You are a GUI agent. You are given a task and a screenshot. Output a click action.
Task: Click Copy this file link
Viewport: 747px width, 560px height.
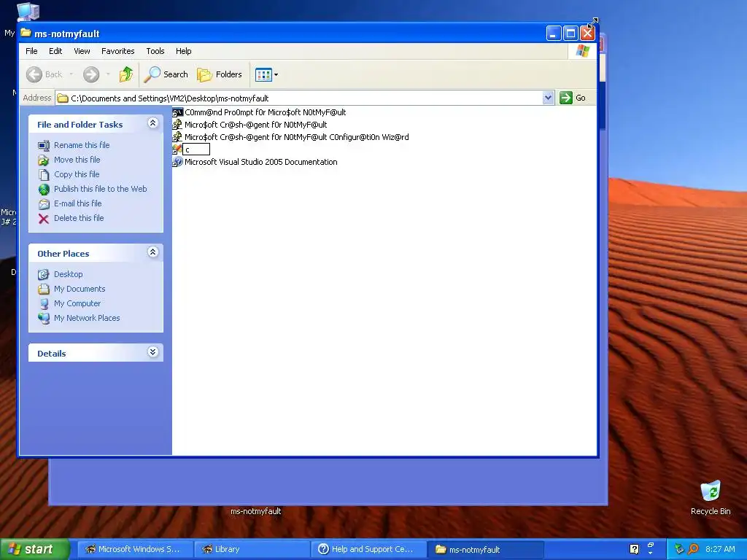click(77, 174)
